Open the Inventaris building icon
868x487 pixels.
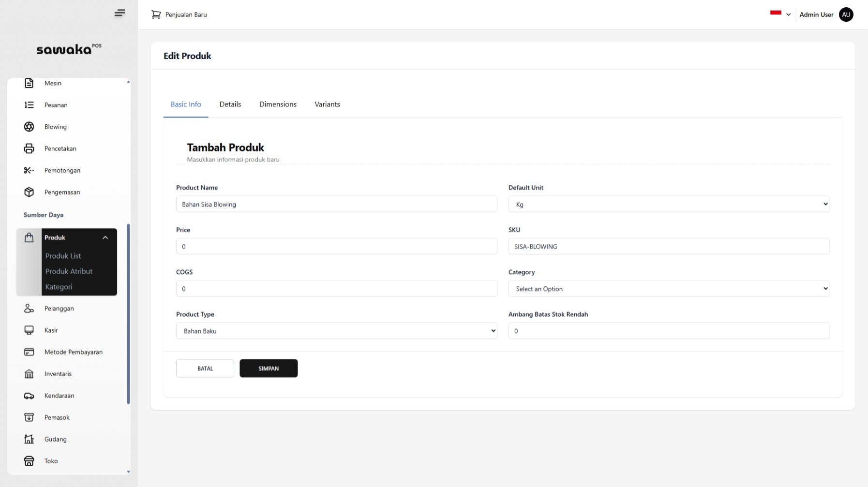point(29,374)
